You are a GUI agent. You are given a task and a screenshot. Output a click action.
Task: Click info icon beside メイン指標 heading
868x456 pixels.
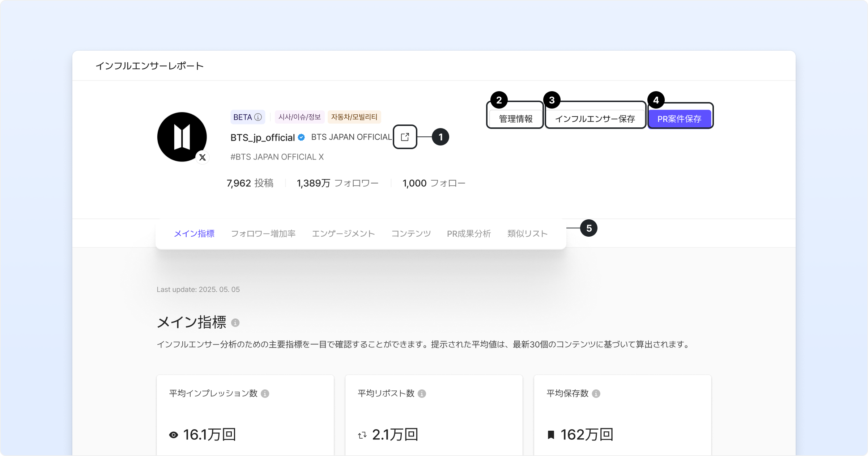[x=235, y=322]
